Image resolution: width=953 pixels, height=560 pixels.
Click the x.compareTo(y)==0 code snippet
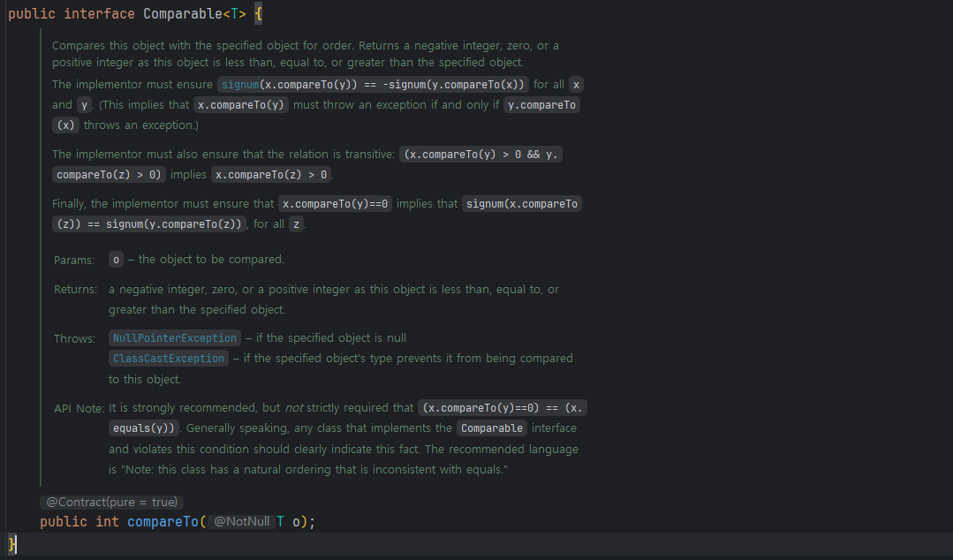click(x=336, y=204)
